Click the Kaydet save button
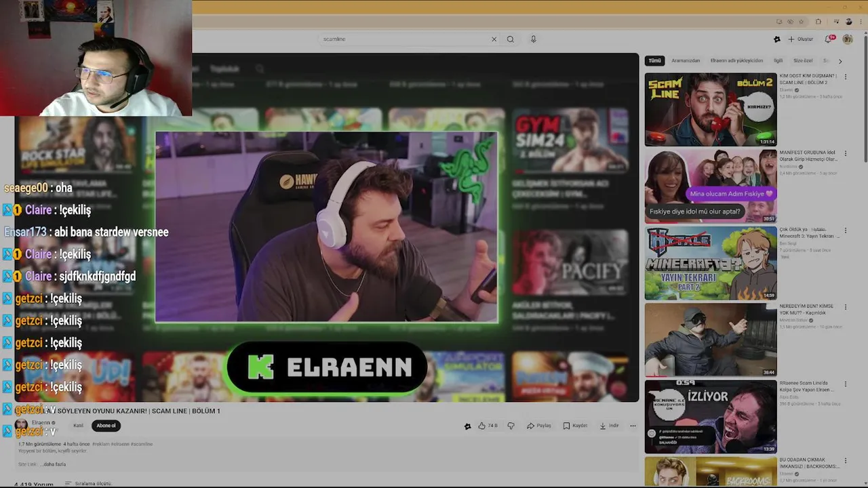Screen dimensions: 868x488 pos(575,426)
